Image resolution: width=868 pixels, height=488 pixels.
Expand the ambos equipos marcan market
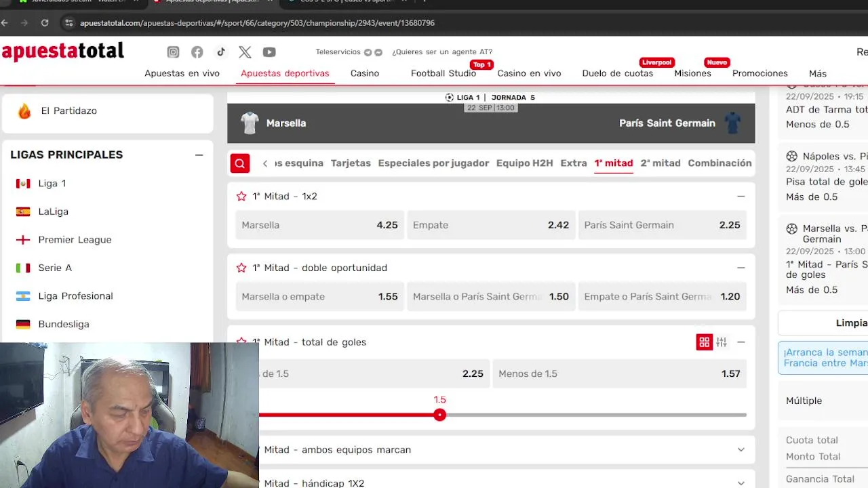click(741, 449)
